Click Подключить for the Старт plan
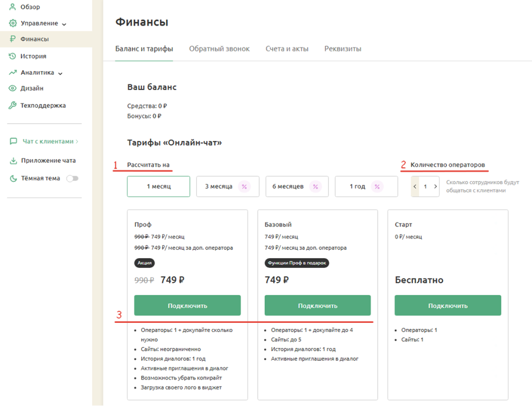 click(x=447, y=305)
